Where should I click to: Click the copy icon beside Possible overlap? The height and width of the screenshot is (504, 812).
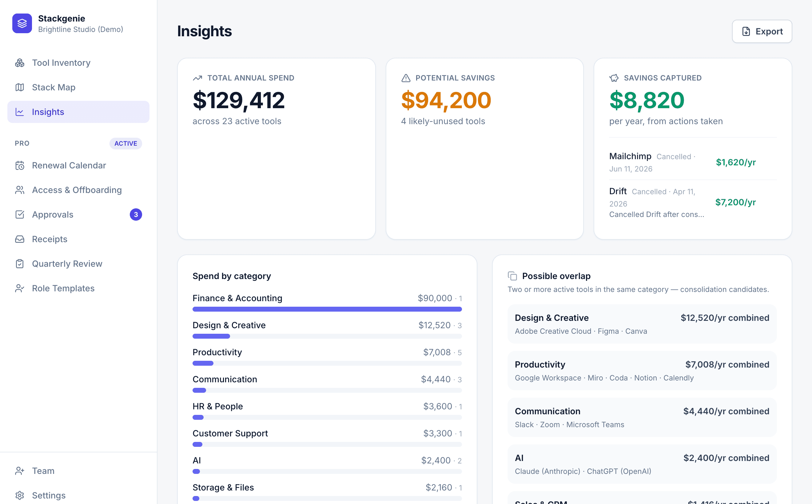(x=512, y=276)
